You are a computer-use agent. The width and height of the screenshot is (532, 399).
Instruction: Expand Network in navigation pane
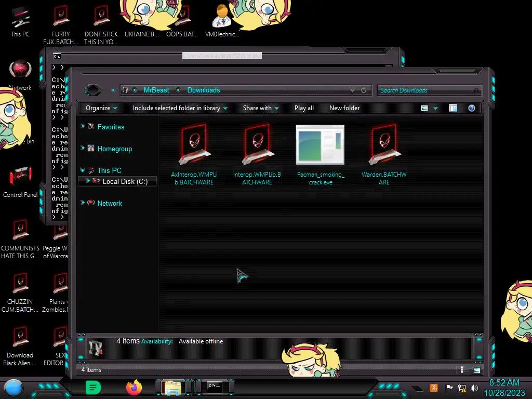click(82, 203)
